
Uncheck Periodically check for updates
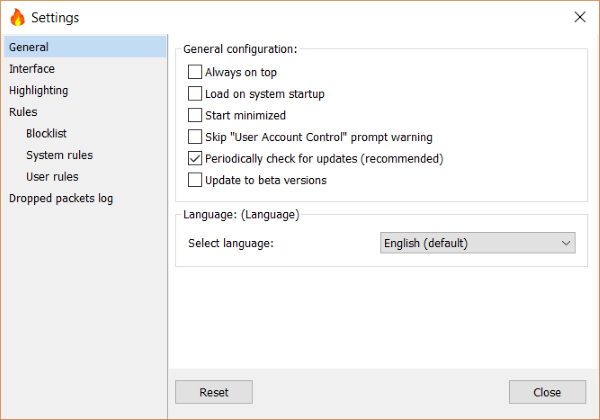(x=195, y=158)
